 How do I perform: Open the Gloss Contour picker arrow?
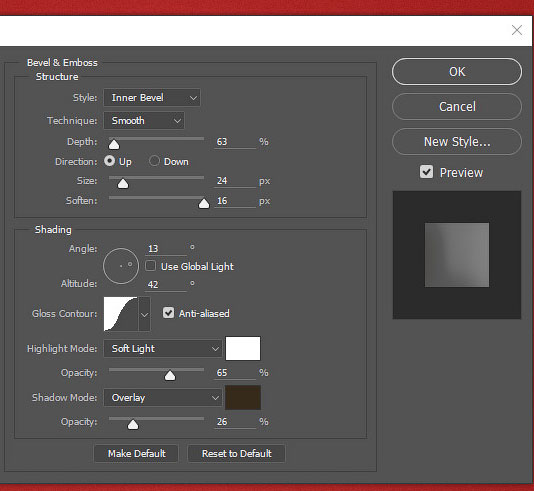coord(144,314)
